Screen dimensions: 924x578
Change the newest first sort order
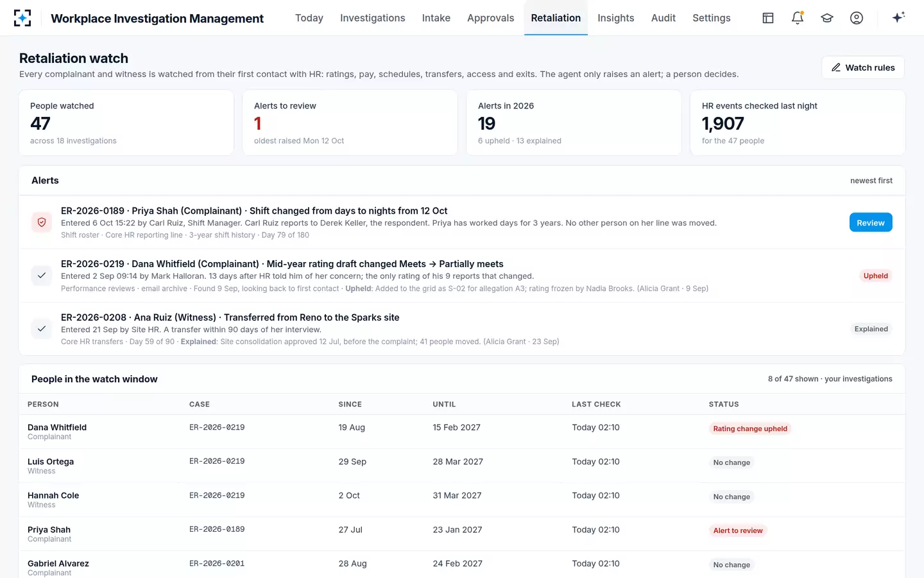871,180
